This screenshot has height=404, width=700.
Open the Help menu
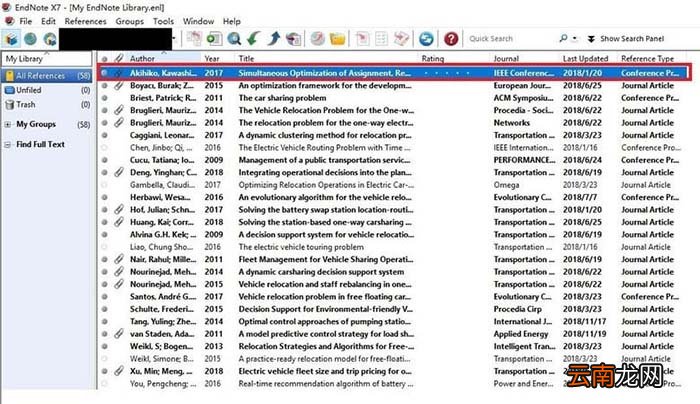pos(232,21)
